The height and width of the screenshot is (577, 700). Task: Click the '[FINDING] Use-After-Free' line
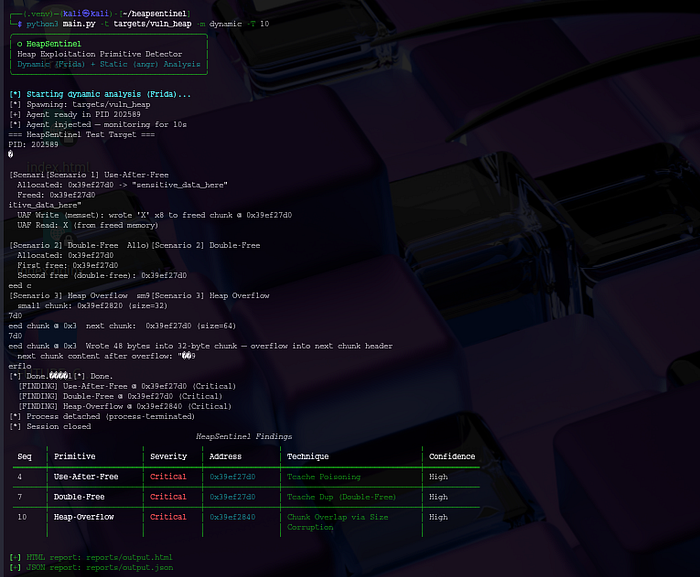coord(127,386)
